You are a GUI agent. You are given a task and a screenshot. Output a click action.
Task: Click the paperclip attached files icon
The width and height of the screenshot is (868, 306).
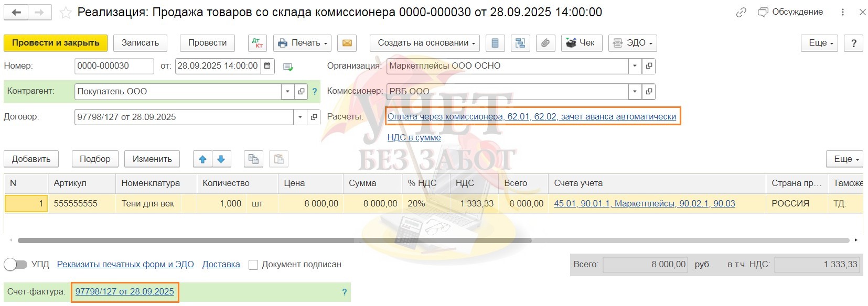545,43
